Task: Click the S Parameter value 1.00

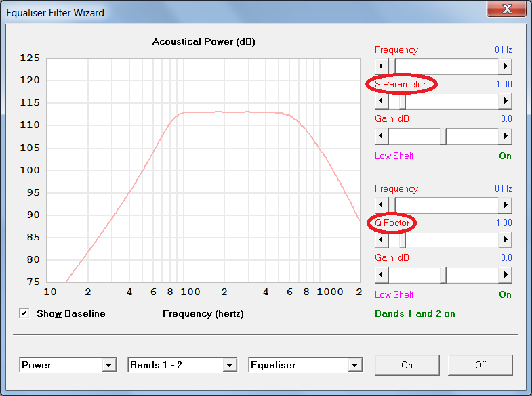Action: [x=504, y=84]
